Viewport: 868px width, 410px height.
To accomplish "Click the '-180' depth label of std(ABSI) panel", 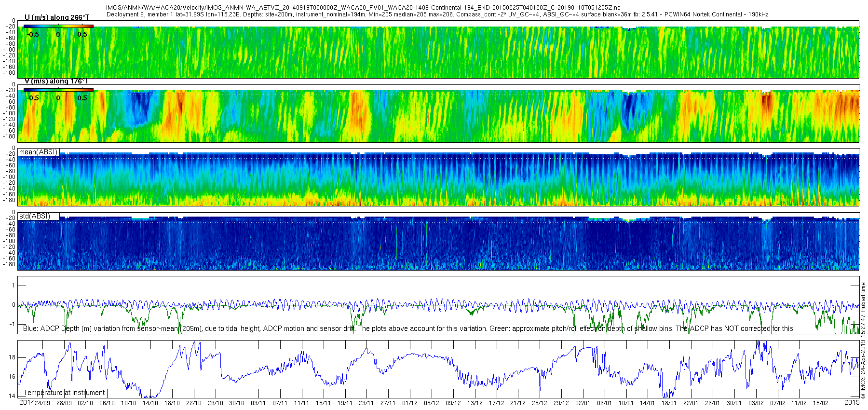I will (10, 264).
